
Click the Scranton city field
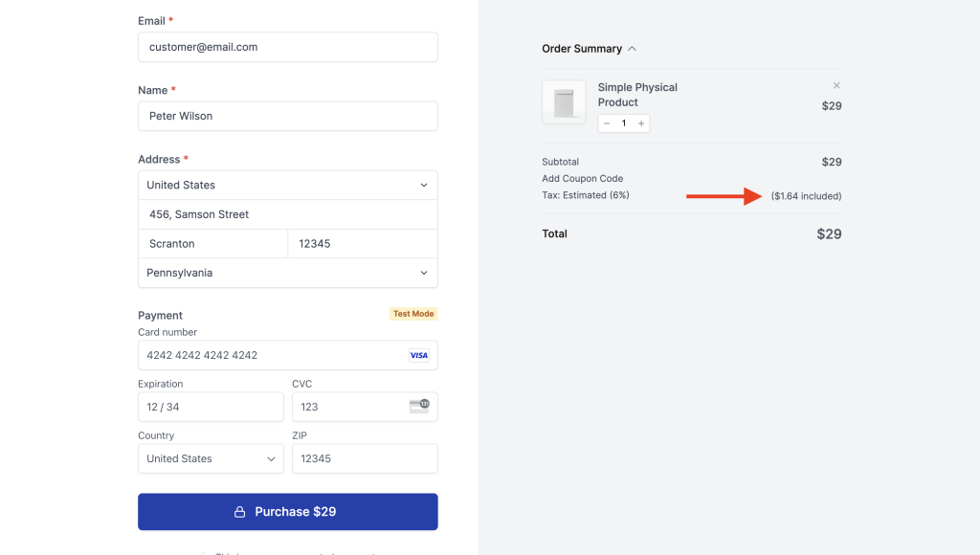tap(212, 243)
